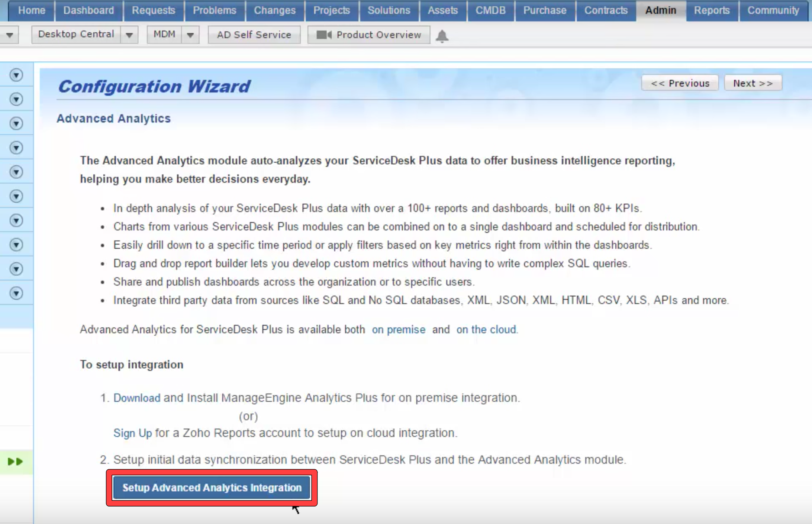Switch to the Reports tab

tap(712, 10)
